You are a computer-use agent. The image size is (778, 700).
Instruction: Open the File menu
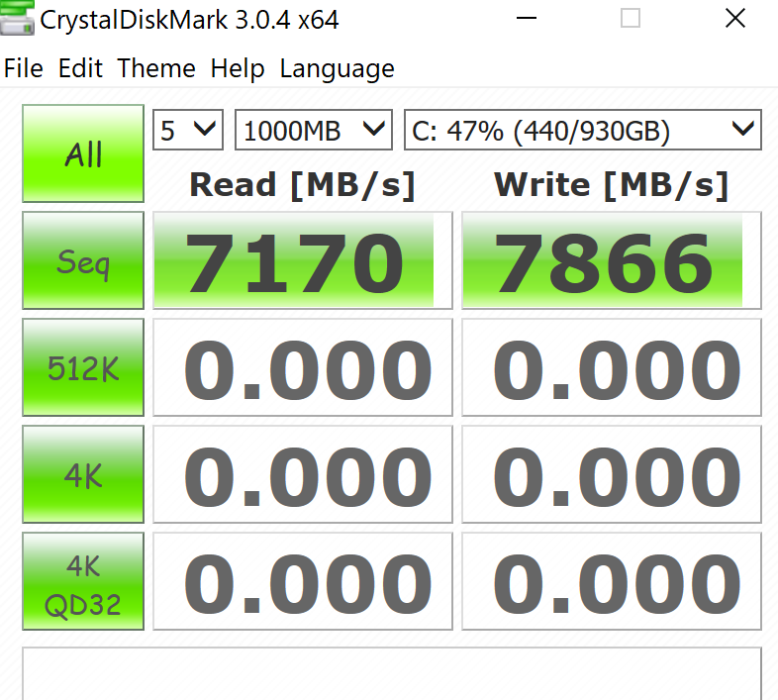point(24,68)
